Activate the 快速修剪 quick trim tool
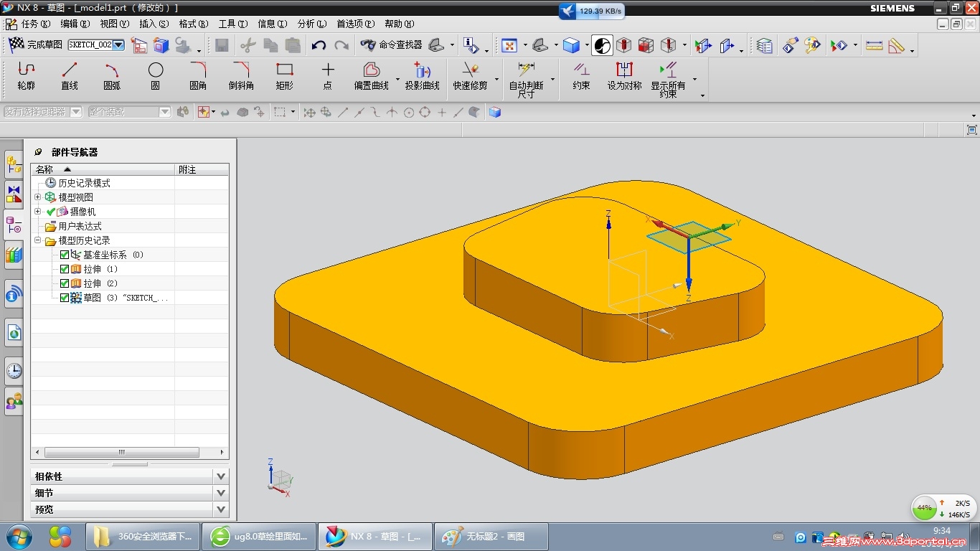 (x=471, y=76)
